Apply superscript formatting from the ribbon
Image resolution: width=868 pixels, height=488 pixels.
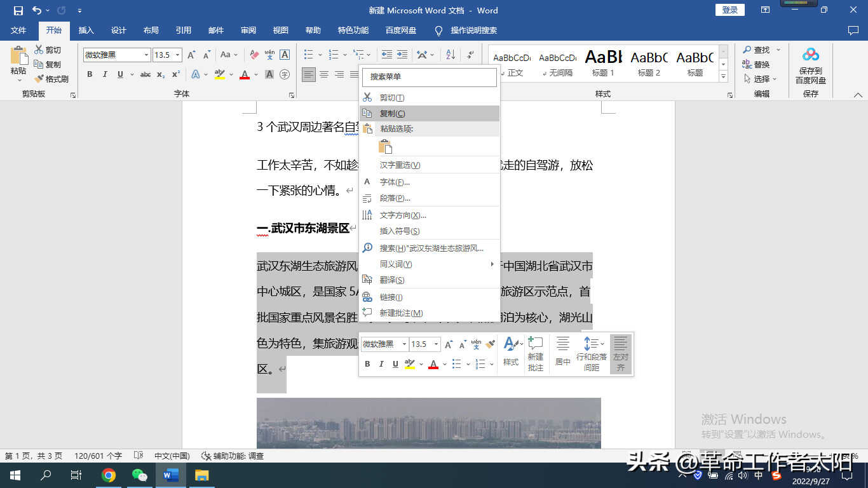176,74
